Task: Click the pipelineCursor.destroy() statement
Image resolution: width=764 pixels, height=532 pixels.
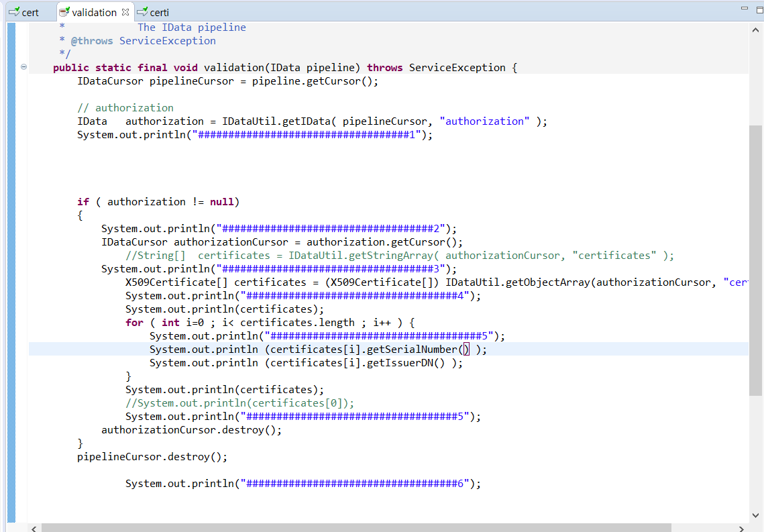Action: coord(152,457)
